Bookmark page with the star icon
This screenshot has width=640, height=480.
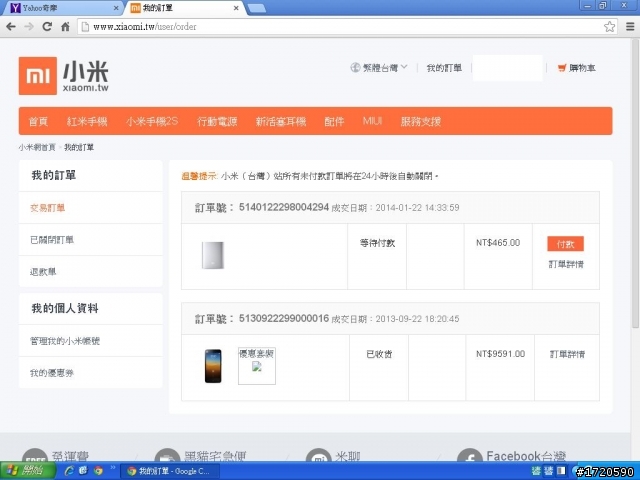click(x=609, y=27)
